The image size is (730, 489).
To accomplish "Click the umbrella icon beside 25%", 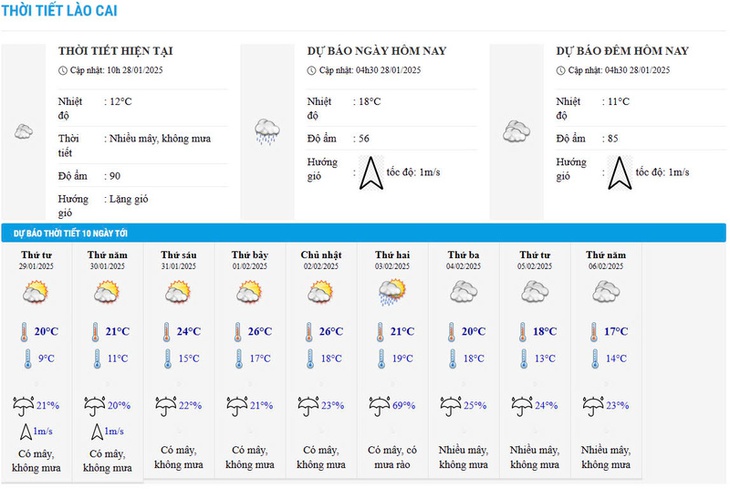I will coord(451,406).
